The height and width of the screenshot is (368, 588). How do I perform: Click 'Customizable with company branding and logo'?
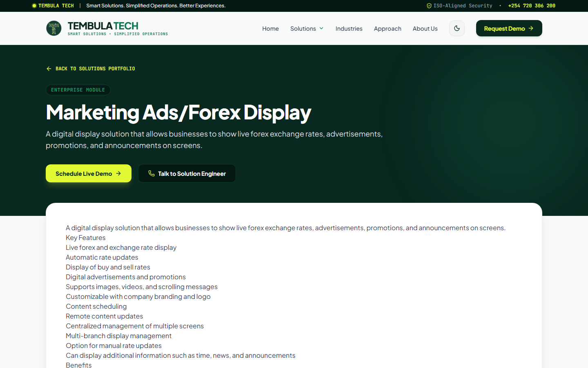point(138,296)
